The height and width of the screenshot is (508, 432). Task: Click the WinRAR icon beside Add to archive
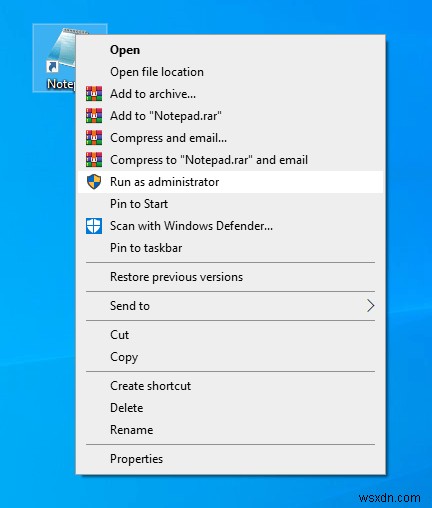click(x=94, y=94)
